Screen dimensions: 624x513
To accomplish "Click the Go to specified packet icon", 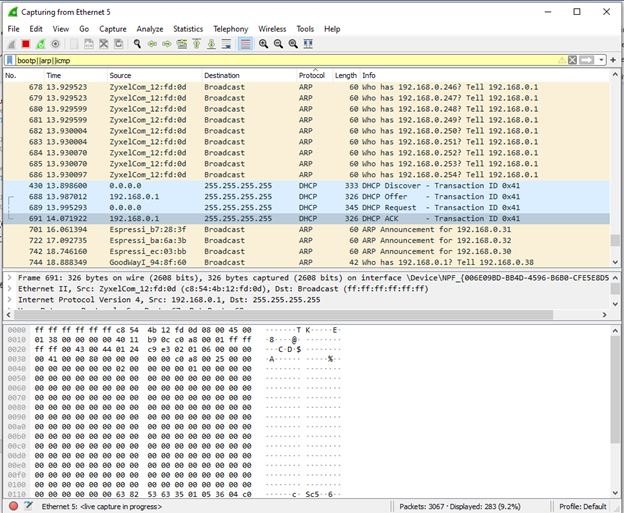I will tap(182, 44).
